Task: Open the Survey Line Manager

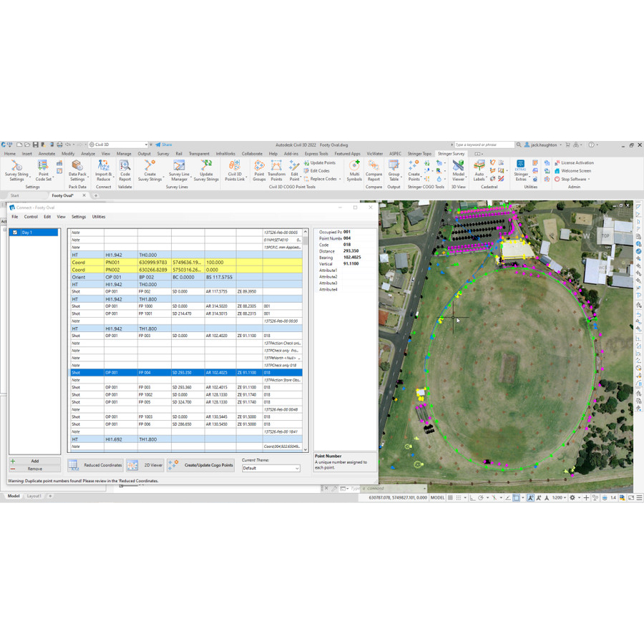Action: pyautogui.click(x=179, y=170)
